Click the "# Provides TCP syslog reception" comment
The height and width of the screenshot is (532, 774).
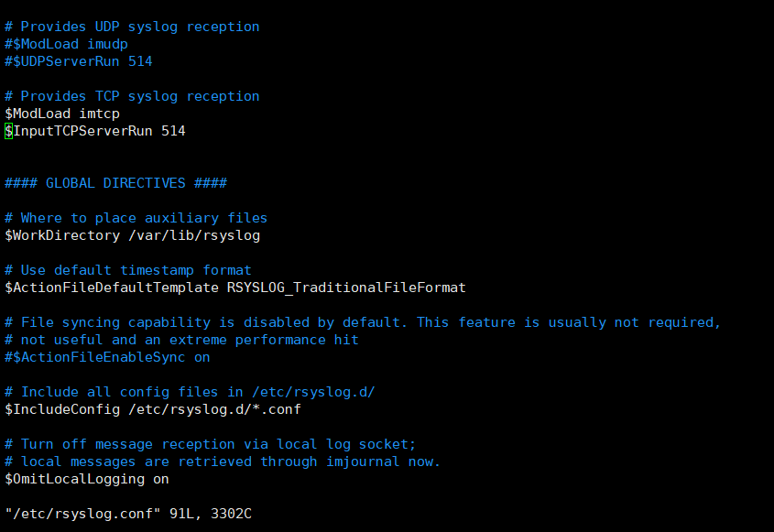[x=132, y=96]
